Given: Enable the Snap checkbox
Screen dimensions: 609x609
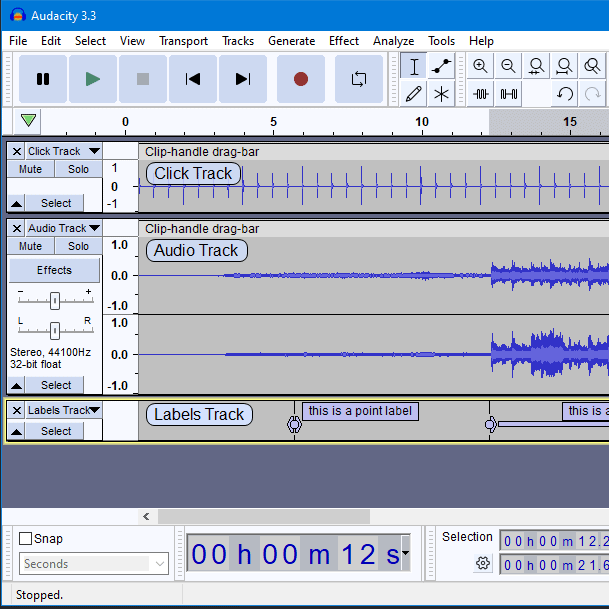Looking at the screenshot, I should [26, 539].
